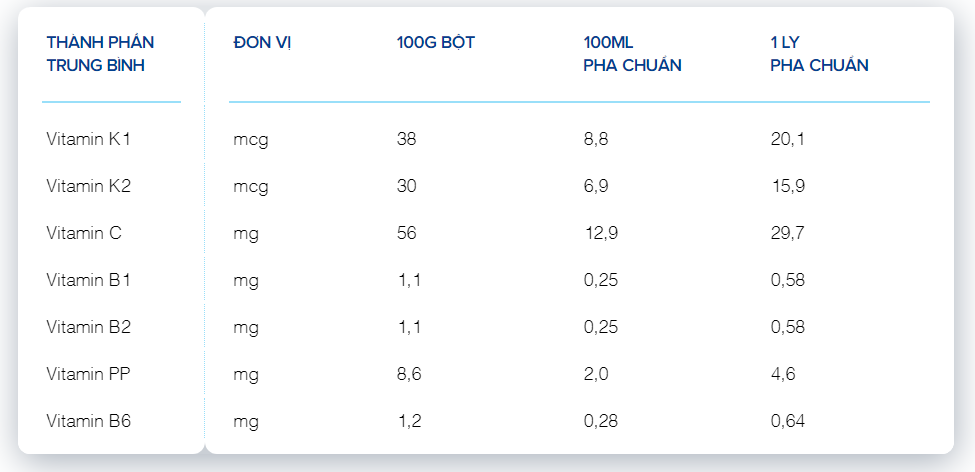Select the ĐƠN VỊ column header
Viewport: 975px width, 472px height.
262,44
